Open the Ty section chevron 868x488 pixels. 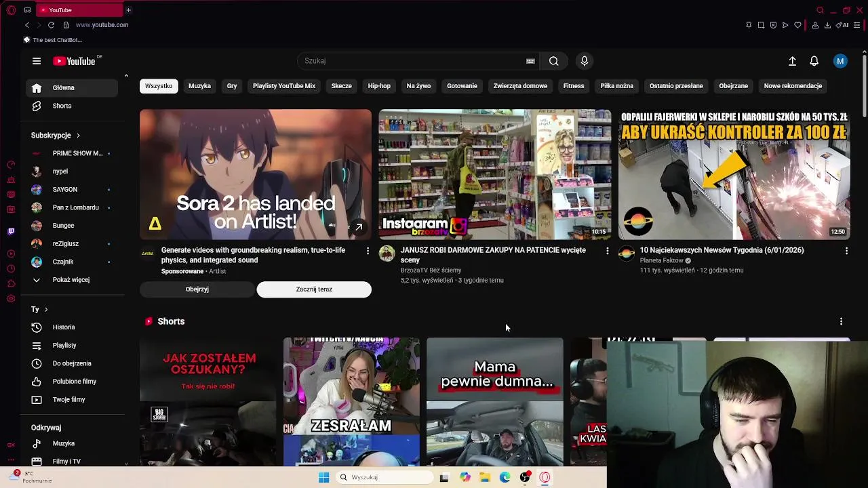(46, 310)
